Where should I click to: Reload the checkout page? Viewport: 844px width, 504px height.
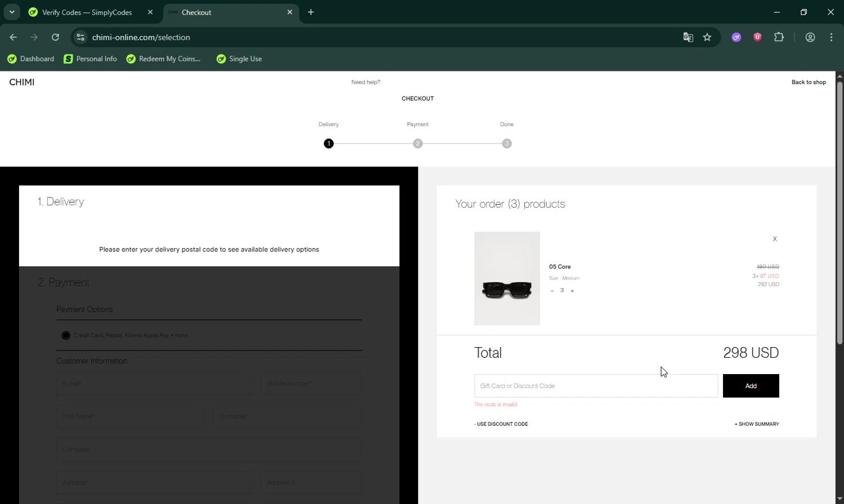[x=55, y=37]
